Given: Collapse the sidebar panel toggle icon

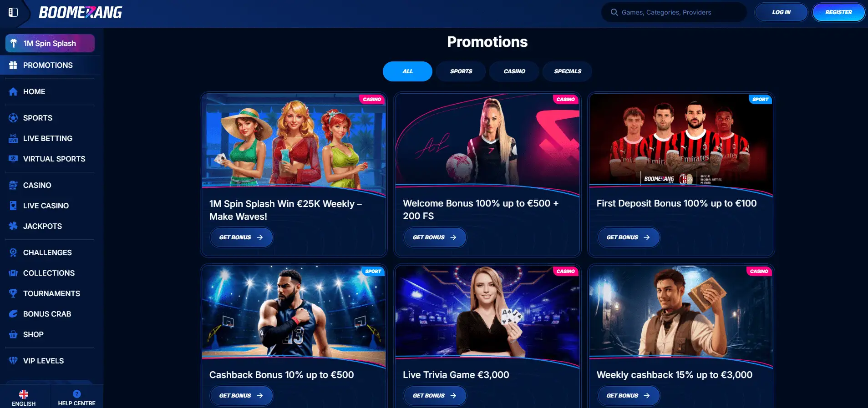Looking at the screenshot, I should (13, 12).
